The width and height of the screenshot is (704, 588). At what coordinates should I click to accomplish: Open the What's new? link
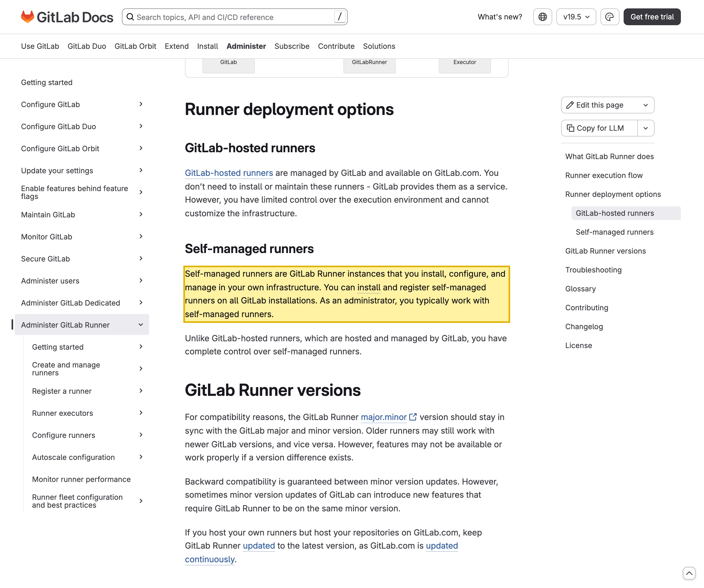tap(500, 17)
